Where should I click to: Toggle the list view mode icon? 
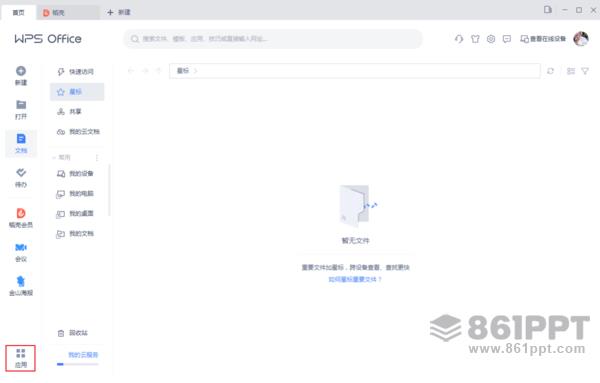click(571, 71)
